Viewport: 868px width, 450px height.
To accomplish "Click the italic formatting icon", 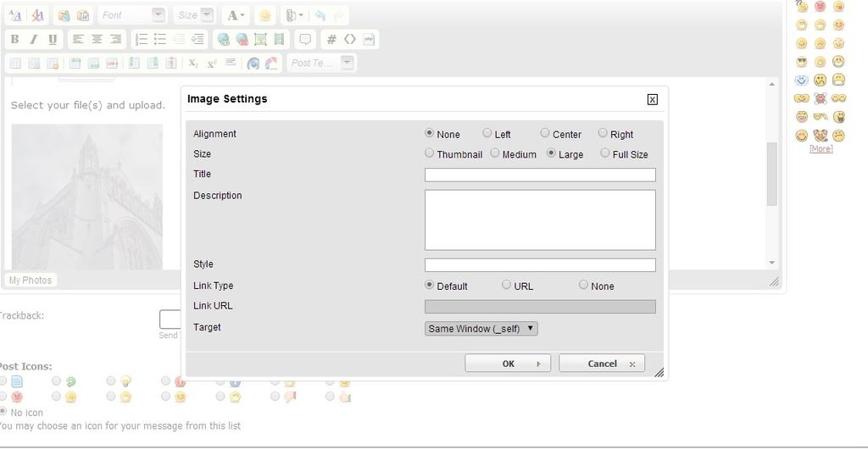I will coord(34,39).
